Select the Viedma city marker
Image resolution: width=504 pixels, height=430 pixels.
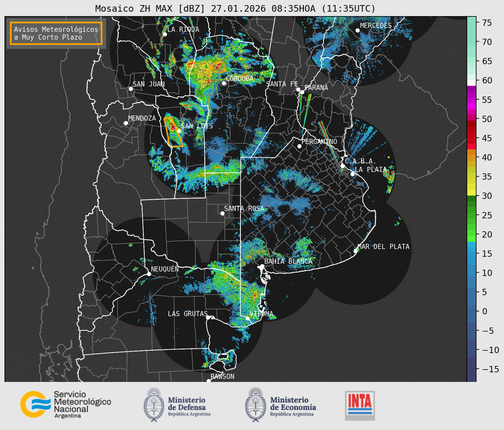coord(247,318)
